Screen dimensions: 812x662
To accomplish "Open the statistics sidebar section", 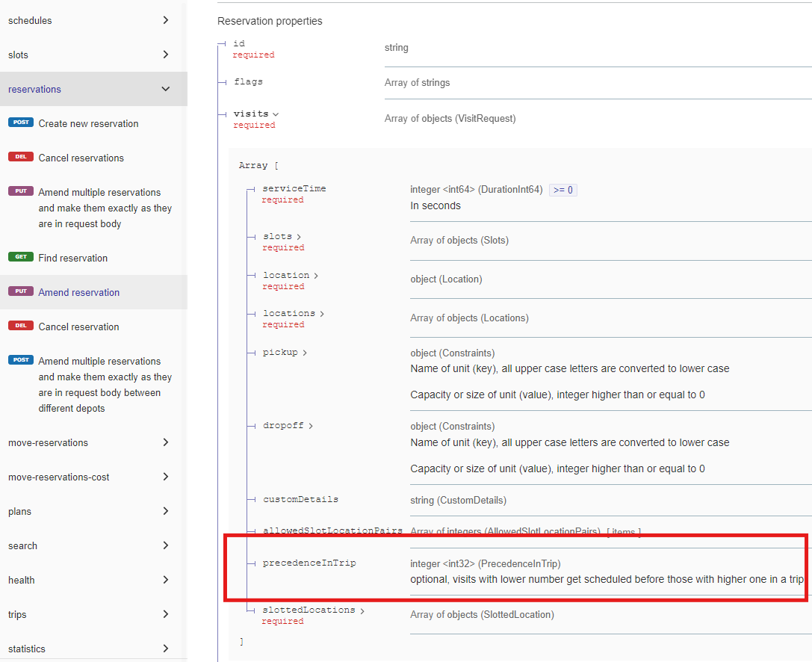I will pyautogui.click(x=27, y=649).
